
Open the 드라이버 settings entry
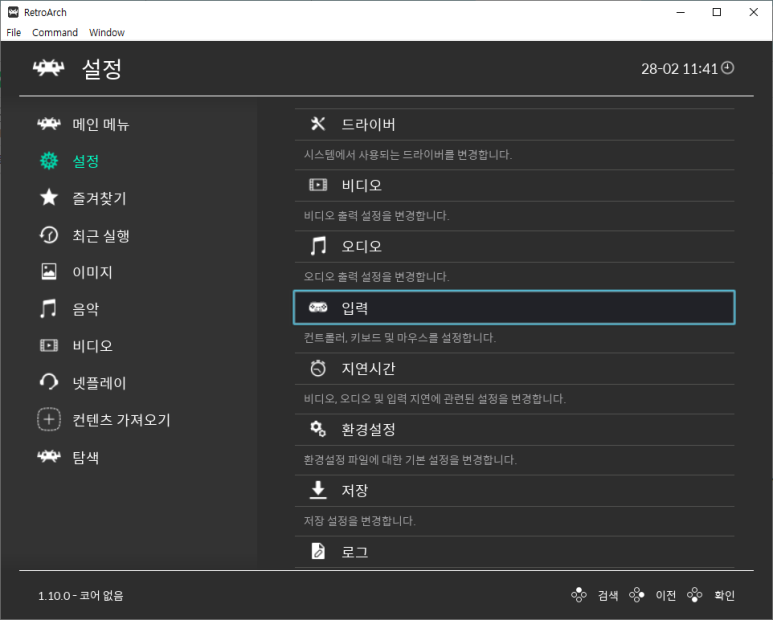pos(514,124)
